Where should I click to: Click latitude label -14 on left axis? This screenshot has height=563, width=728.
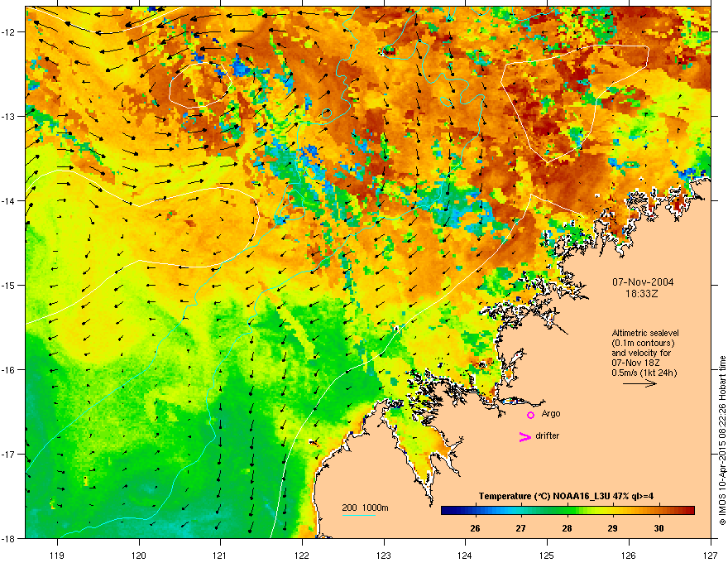coord(9,201)
